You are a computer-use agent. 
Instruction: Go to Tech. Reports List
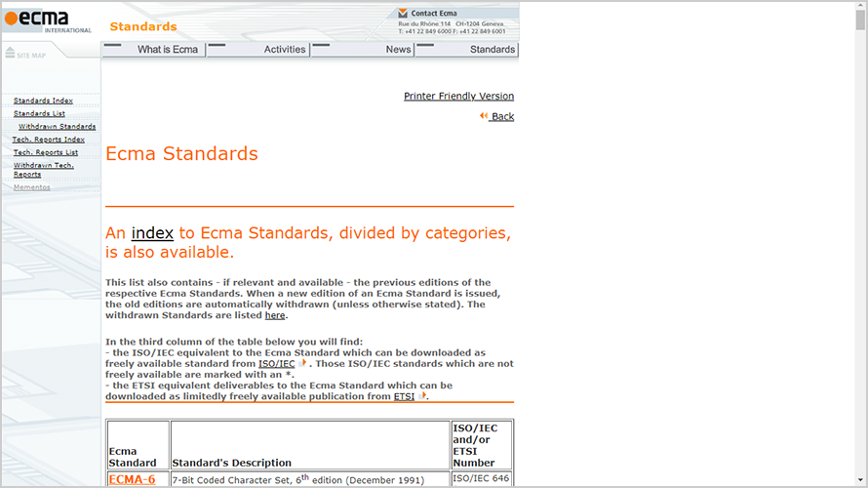point(46,152)
